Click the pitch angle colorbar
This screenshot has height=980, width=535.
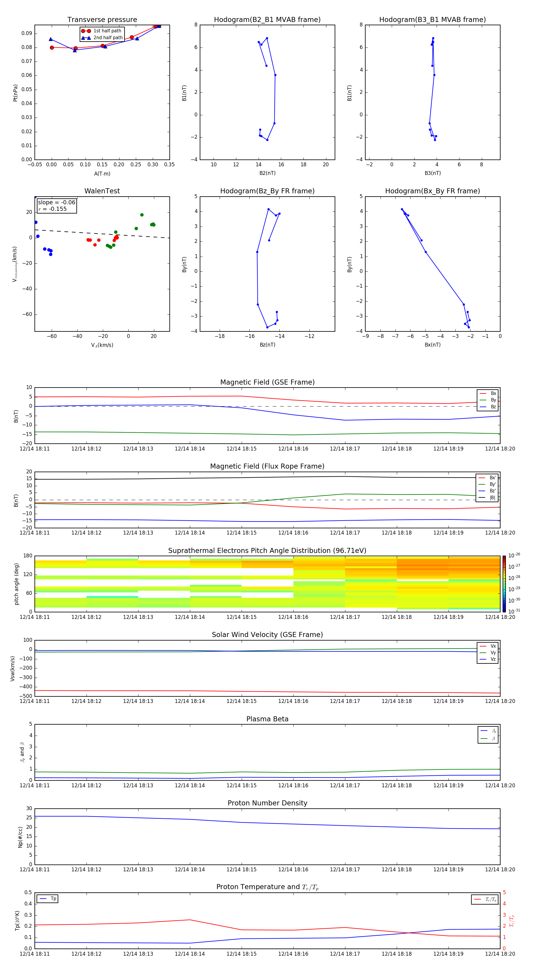point(504,584)
